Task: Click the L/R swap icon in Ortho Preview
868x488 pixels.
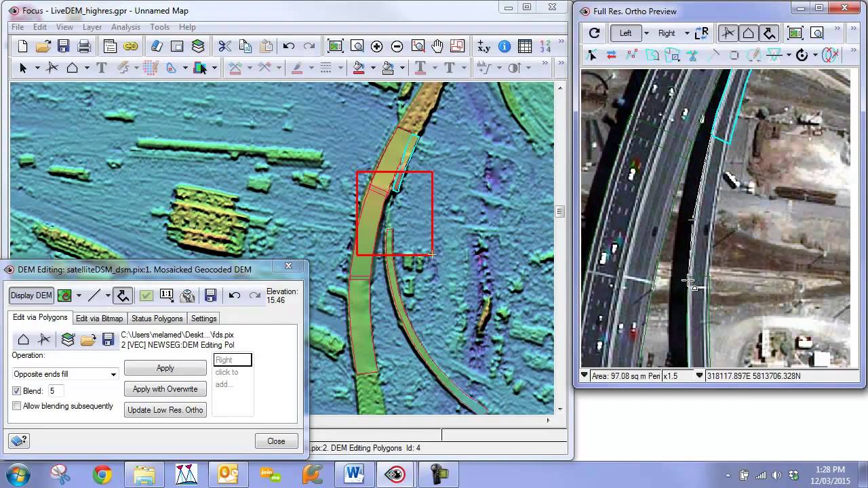Action: click(x=701, y=33)
